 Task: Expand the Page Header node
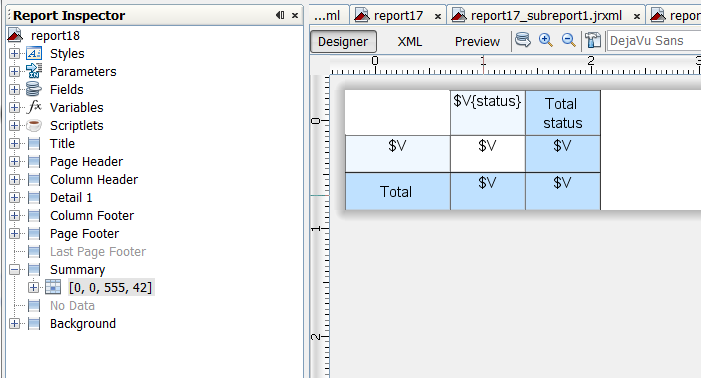(14, 161)
